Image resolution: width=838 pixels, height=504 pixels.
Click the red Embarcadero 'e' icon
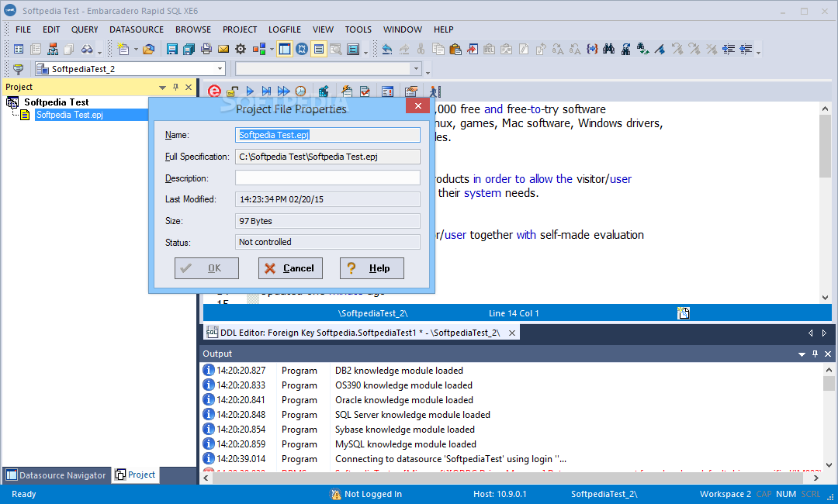pyautogui.click(x=214, y=91)
